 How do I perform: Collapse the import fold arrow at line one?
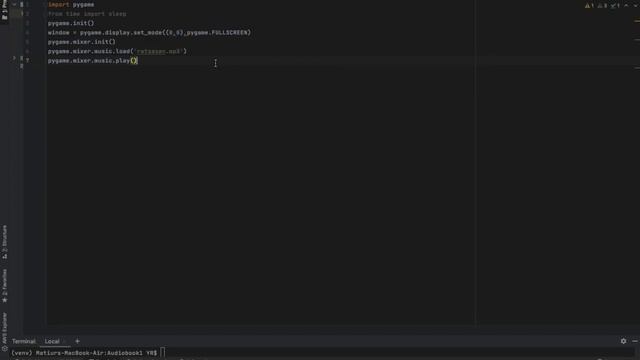tap(15, 4)
